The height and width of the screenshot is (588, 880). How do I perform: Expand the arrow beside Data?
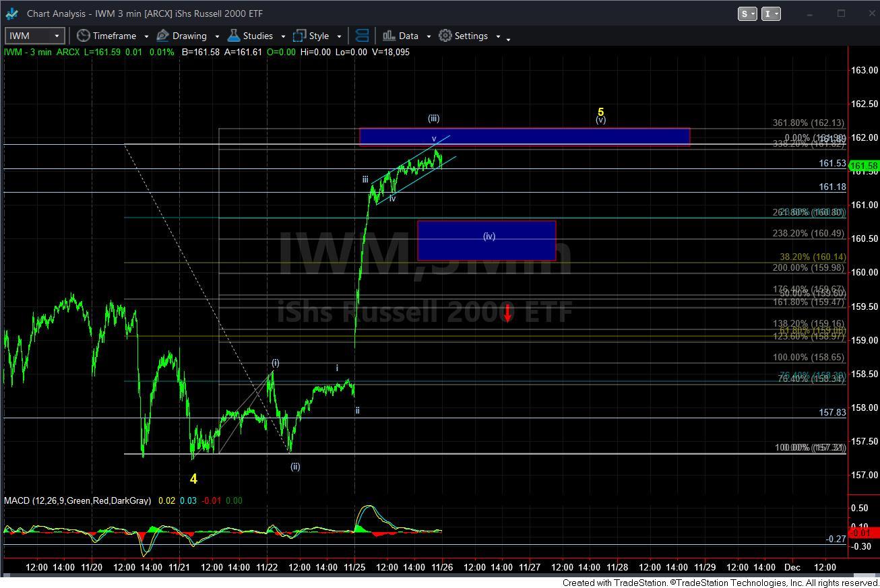coord(428,36)
